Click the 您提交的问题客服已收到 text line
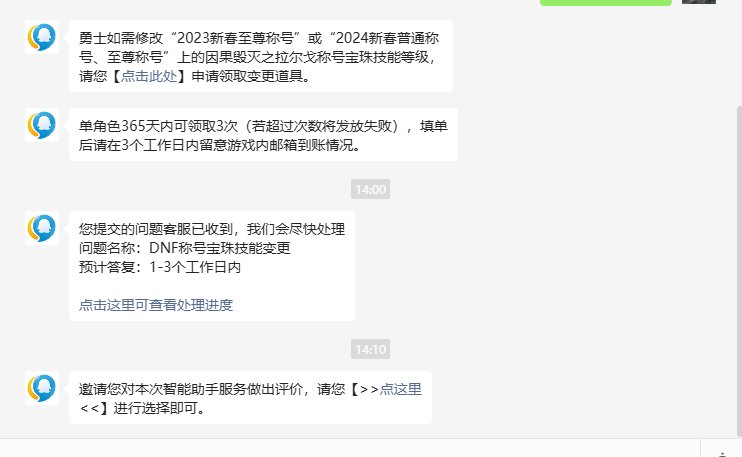The height and width of the screenshot is (457, 742). (212, 229)
